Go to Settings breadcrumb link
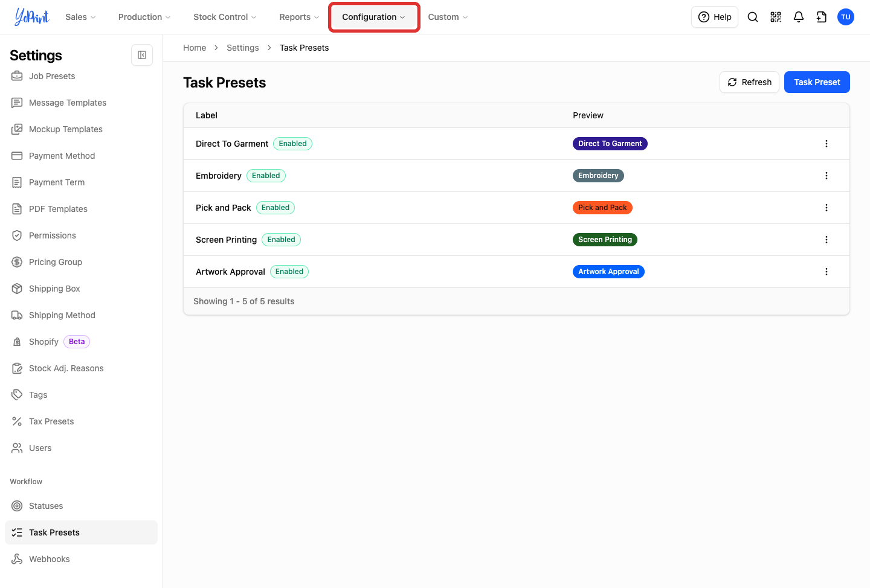This screenshot has height=588, width=870. (243, 48)
